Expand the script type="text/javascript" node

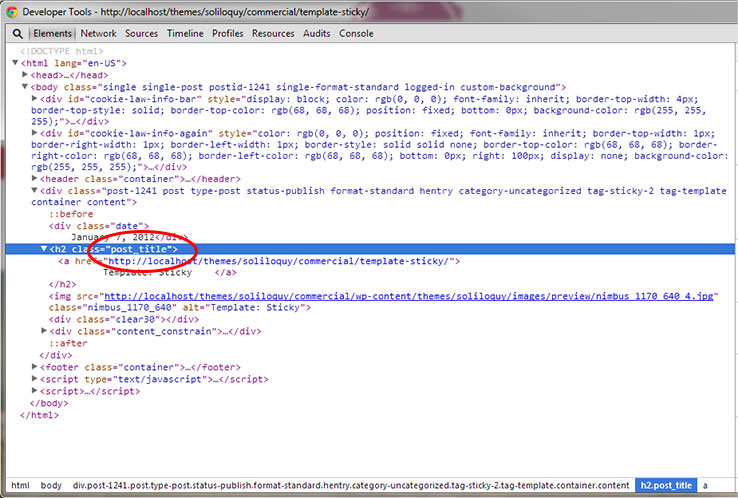[34, 378]
